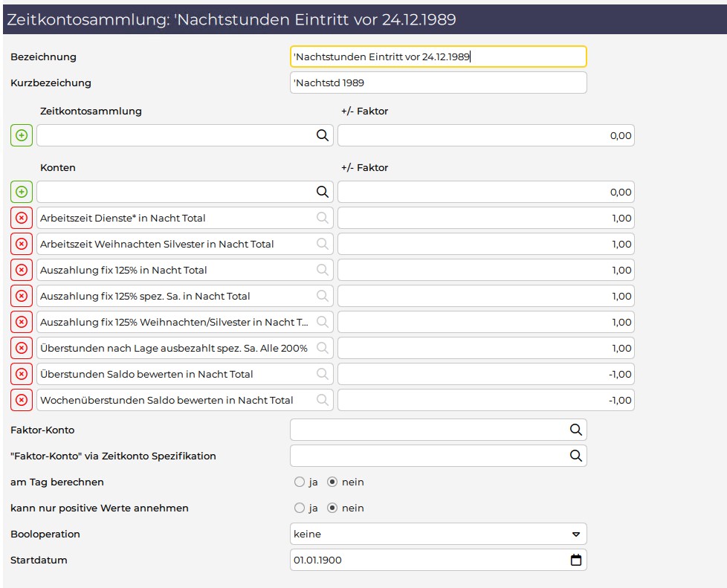This screenshot has height=588, width=727.
Task: Click into the Kurzbezeichnung field
Action: (x=438, y=83)
